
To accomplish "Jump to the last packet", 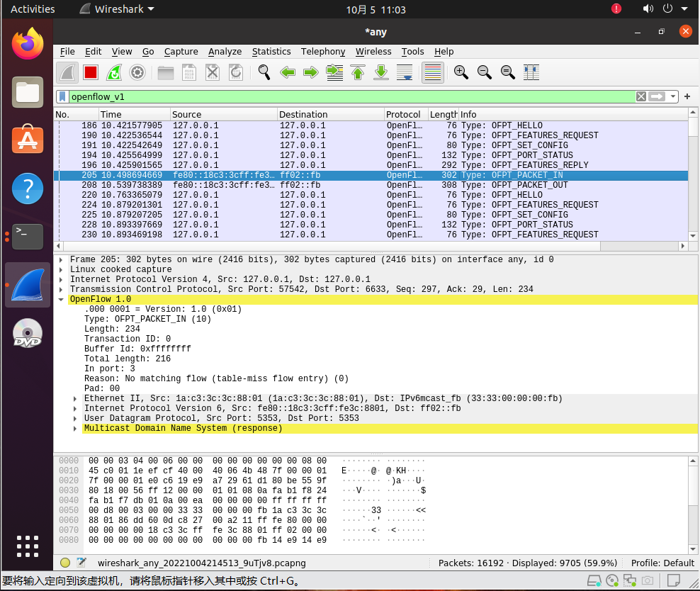I will click(x=381, y=72).
